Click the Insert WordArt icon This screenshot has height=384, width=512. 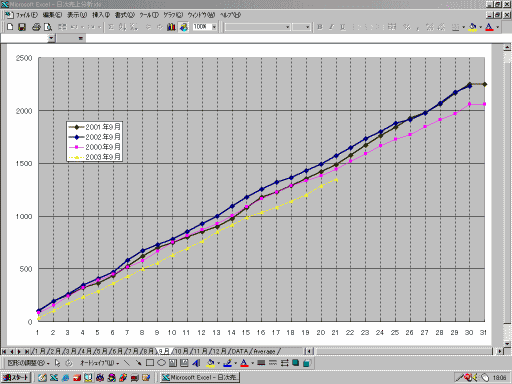[196, 363]
